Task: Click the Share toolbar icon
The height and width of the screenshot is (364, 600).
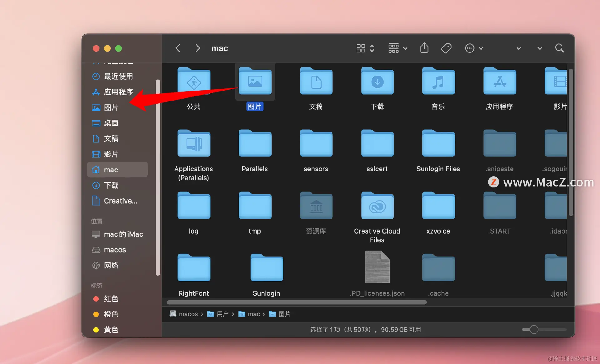Action: (424, 48)
